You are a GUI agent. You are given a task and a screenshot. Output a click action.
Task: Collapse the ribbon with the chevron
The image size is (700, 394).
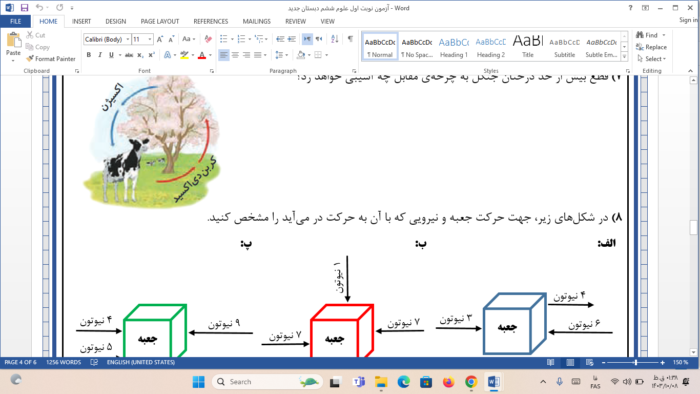690,71
